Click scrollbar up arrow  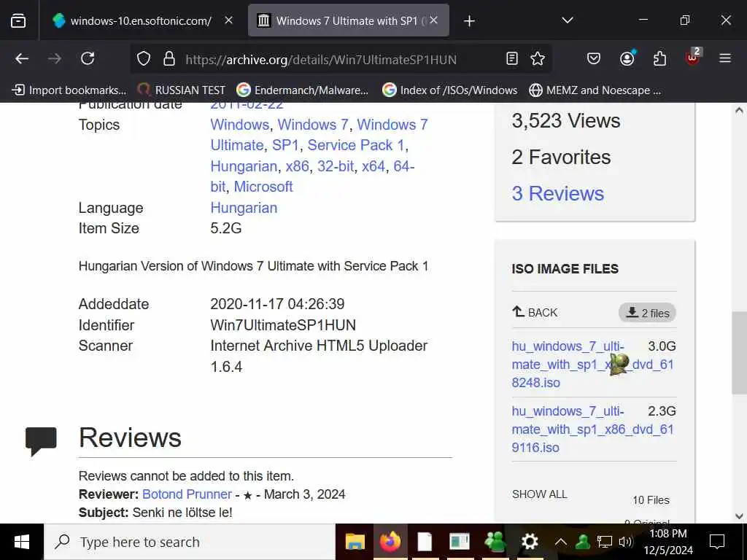[739, 110]
